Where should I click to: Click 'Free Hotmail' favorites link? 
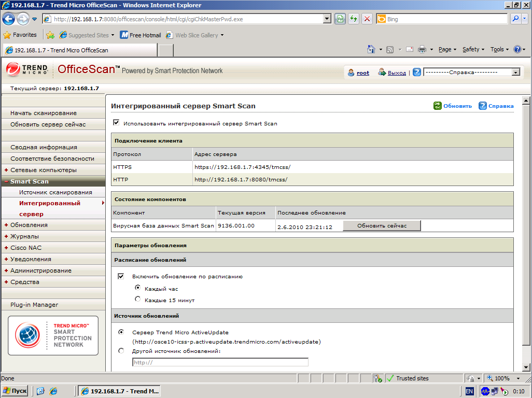tap(141, 35)
